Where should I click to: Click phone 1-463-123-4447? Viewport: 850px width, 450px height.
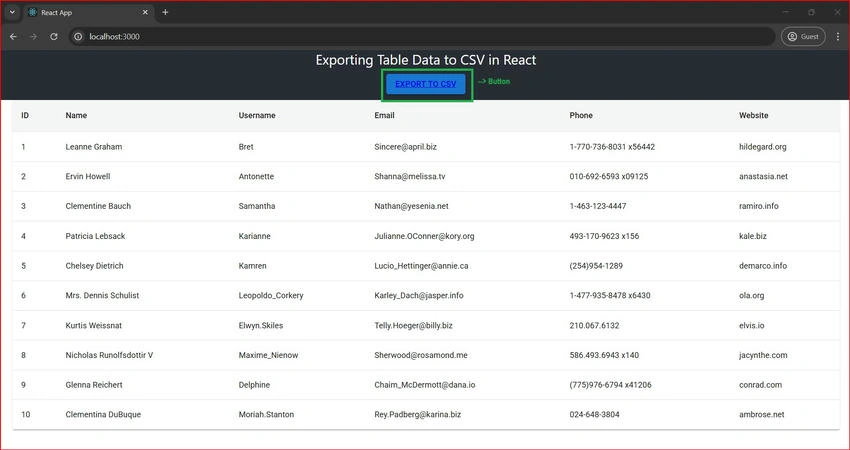(x=598, y=206)
